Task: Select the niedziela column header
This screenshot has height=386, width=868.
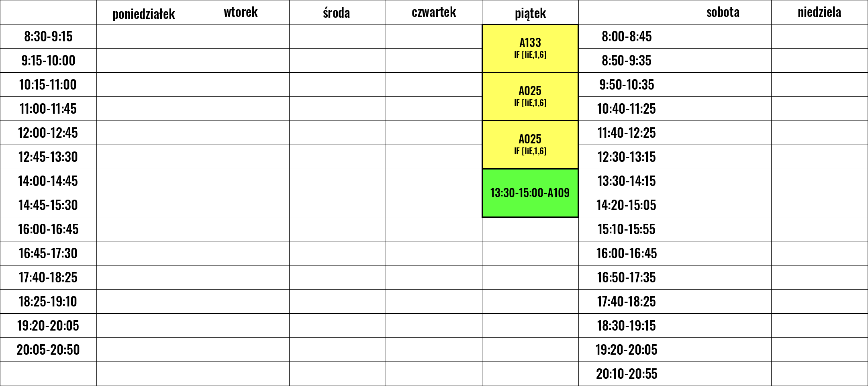Action: 819,12
